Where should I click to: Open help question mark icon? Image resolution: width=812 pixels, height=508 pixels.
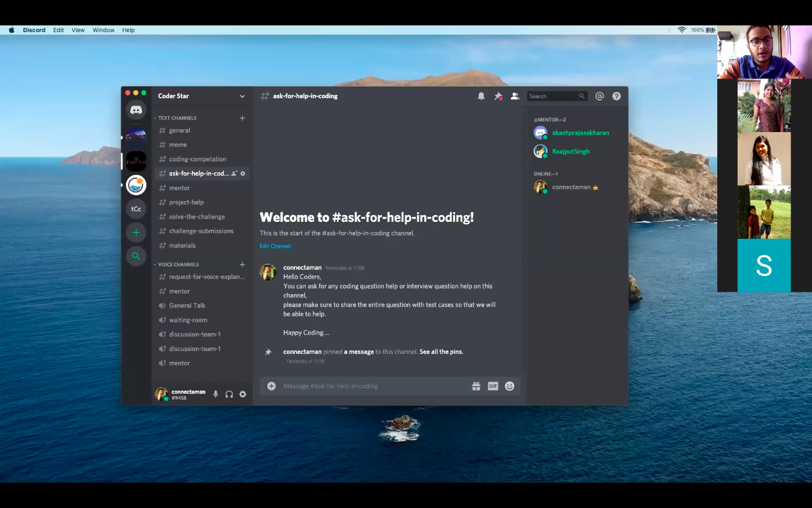(x=616, y=97)
